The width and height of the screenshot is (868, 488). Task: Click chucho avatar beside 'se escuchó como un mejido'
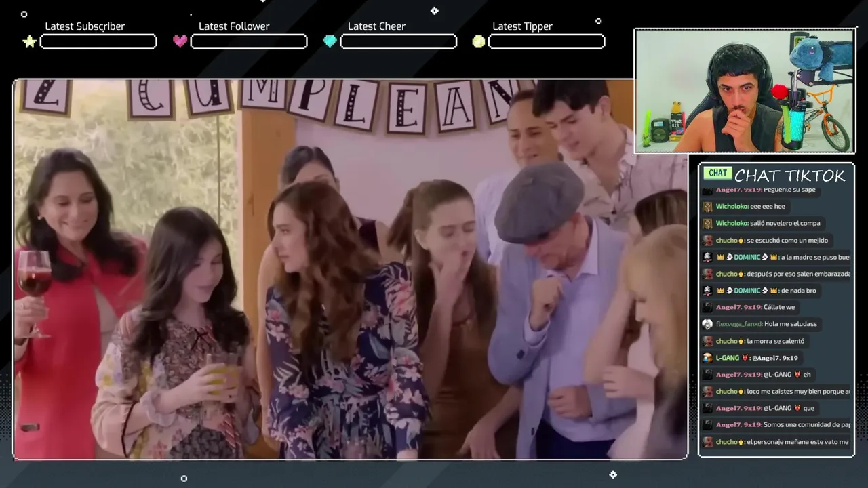pos(707,241)
